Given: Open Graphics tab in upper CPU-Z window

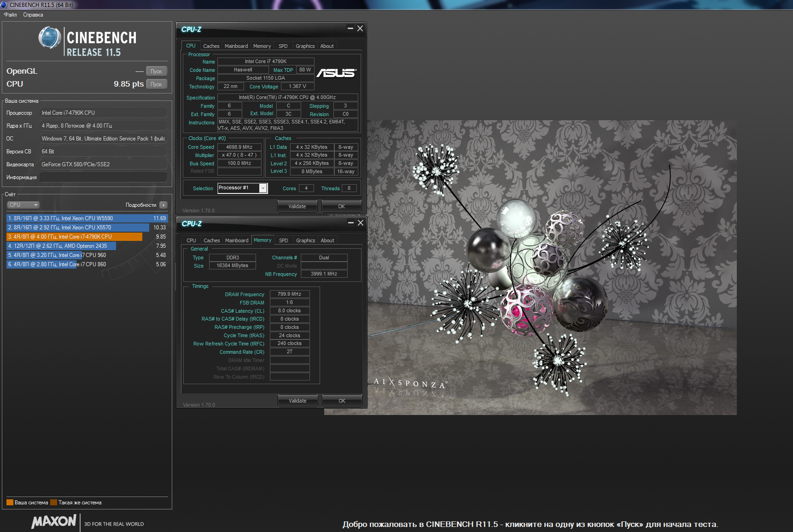Looking at the screenshot, I should click(305, 46).
